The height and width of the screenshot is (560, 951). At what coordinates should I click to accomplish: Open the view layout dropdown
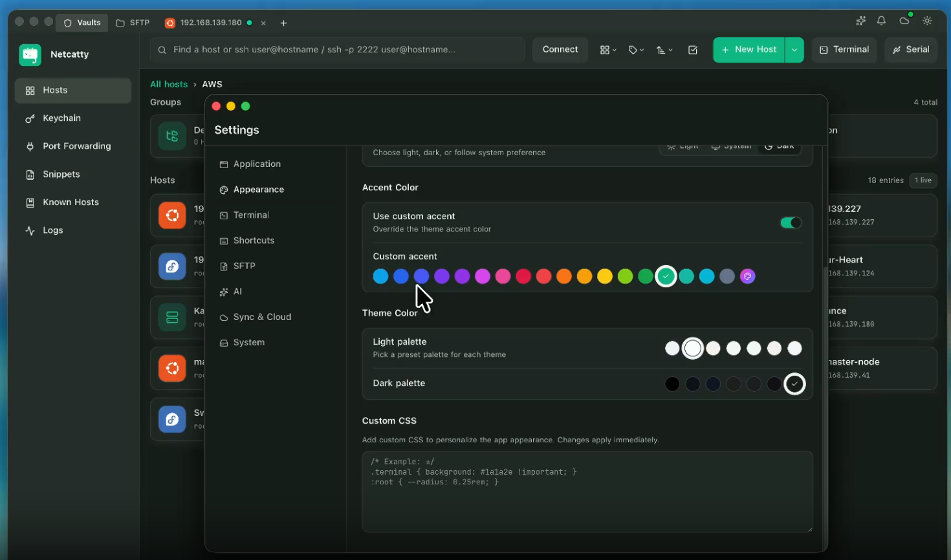607,50
